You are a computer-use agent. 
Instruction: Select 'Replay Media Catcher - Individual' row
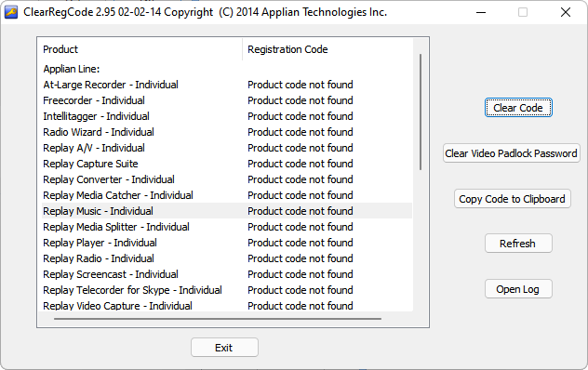[x=227, y=195]
